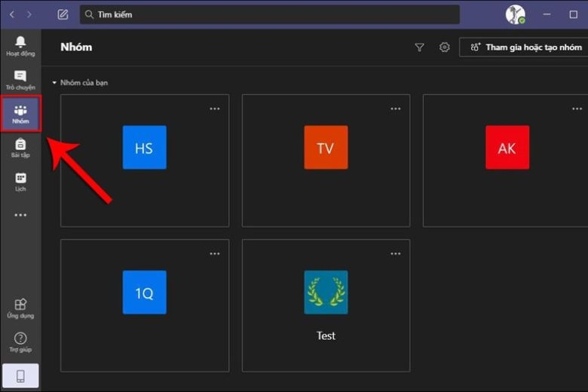The height and width of the screenshot is (392, 588).
Task: Open team management settings gear
Action: coord(444,47)
